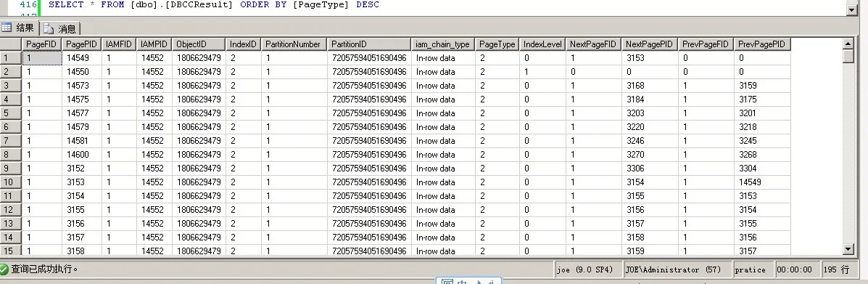Click PrevPagePID cell 3201
The image size is (868, 284).
(x=762, y=113)
